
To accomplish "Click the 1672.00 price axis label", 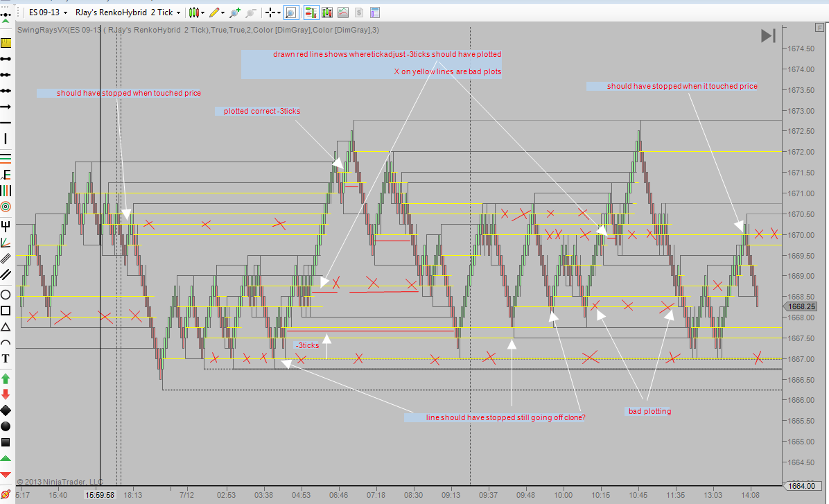I will point(801,153).
